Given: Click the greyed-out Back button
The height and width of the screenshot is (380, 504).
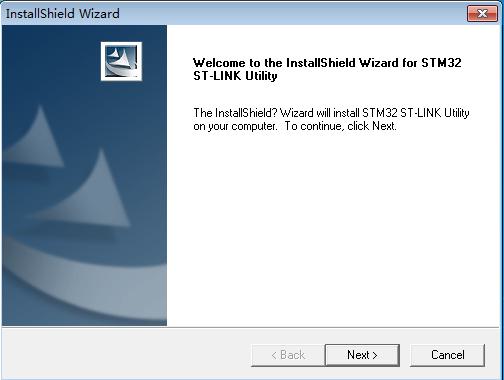Looking at the screenshot, I should [x=288, y=355].
